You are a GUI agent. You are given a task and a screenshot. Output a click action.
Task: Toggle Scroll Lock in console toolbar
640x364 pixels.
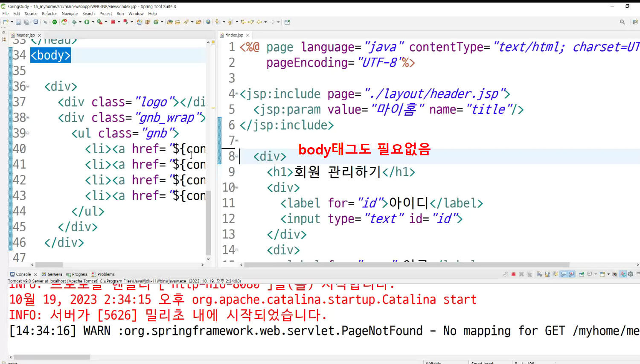(547, 274)
